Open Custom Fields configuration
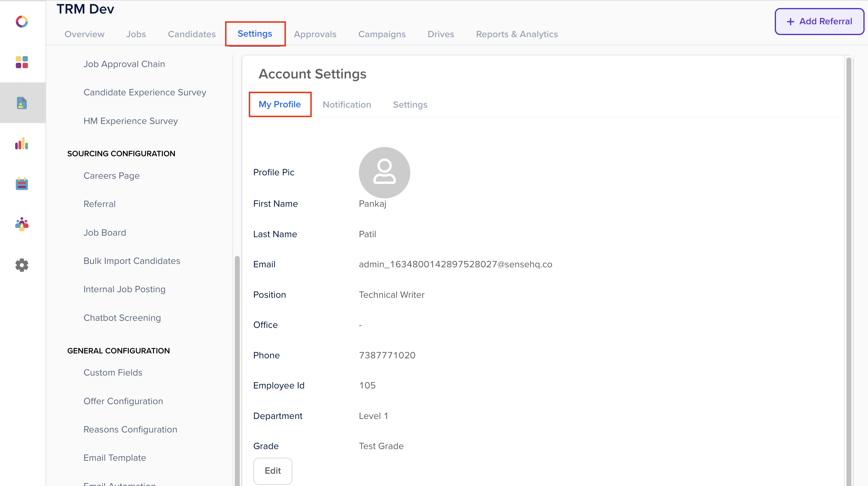The height and width of the screenshot is (486, 868). tap(113, 372)
